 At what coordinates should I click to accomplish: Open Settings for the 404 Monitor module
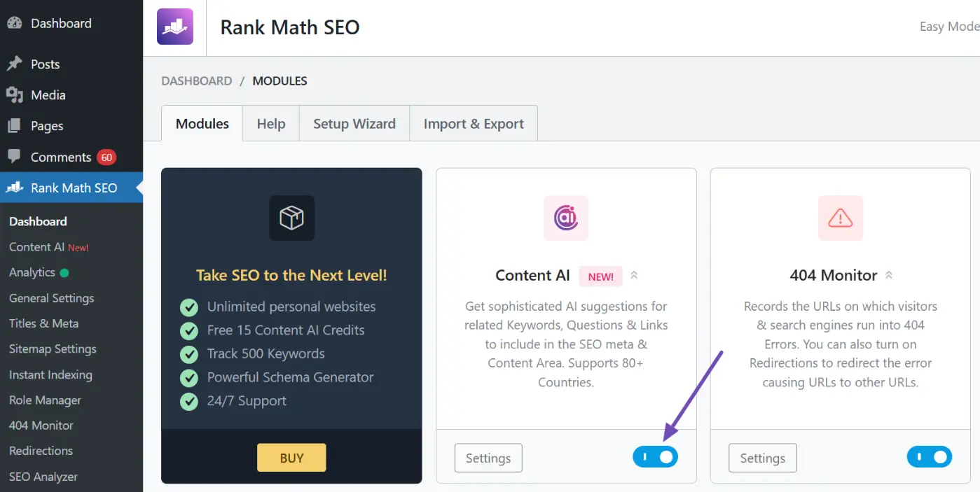pyautogui.click(x=762, y=457)
